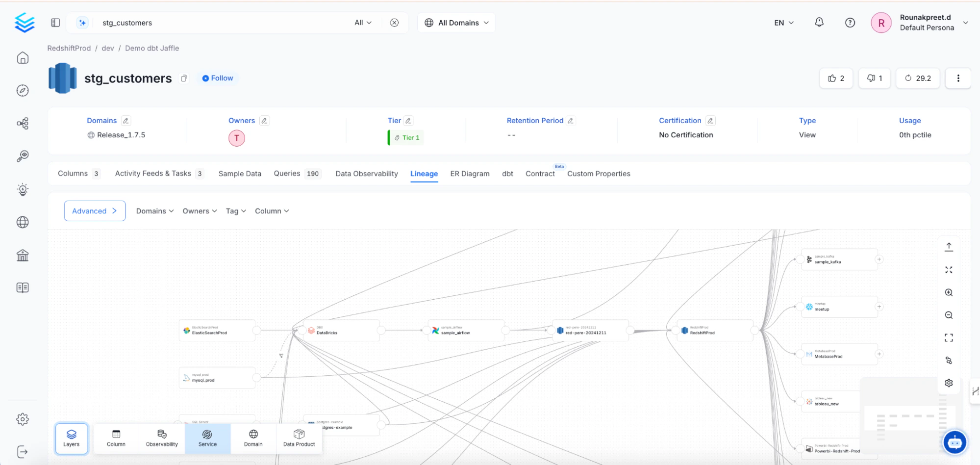Viewport: 980px width, 465px height.
Task: Toggle the Layers button
Action: pos(72,439)
